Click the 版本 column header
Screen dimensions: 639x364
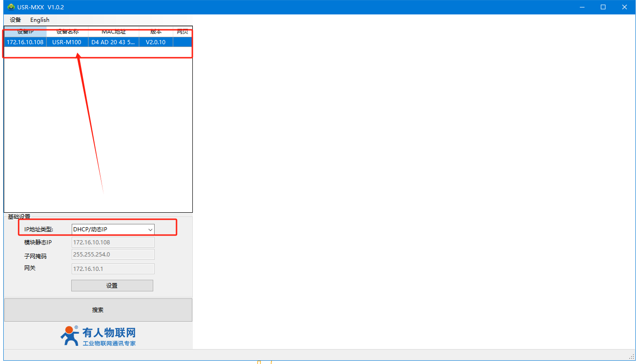[156, 32]
